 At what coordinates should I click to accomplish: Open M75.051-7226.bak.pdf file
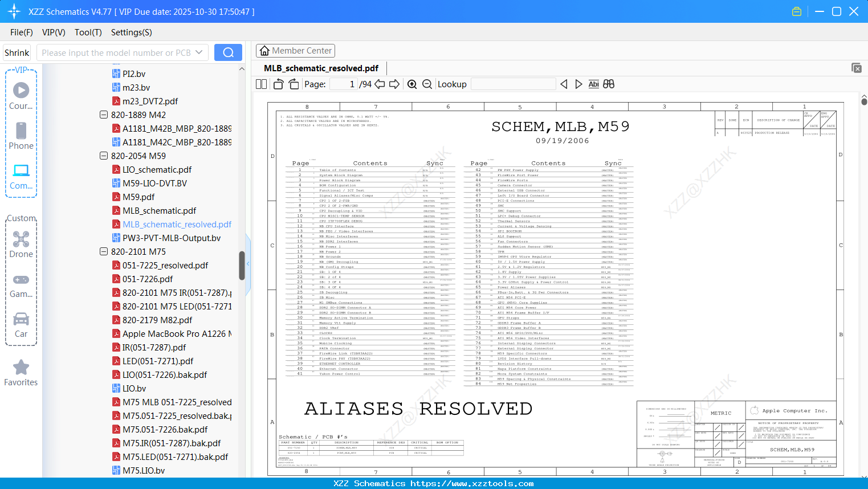coord(165,429)
